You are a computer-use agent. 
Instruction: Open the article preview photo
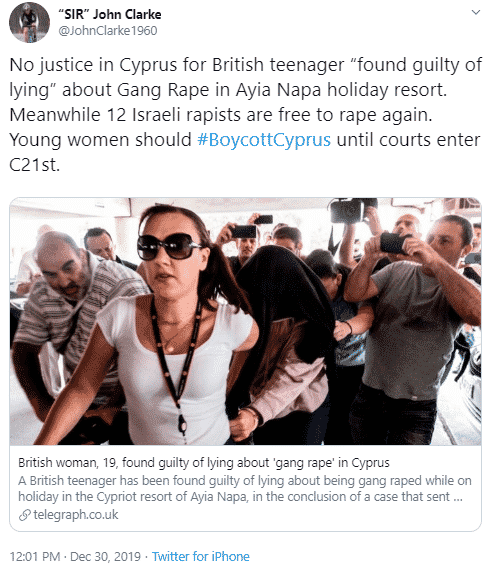pyautogui.click(x=245, y=321)
